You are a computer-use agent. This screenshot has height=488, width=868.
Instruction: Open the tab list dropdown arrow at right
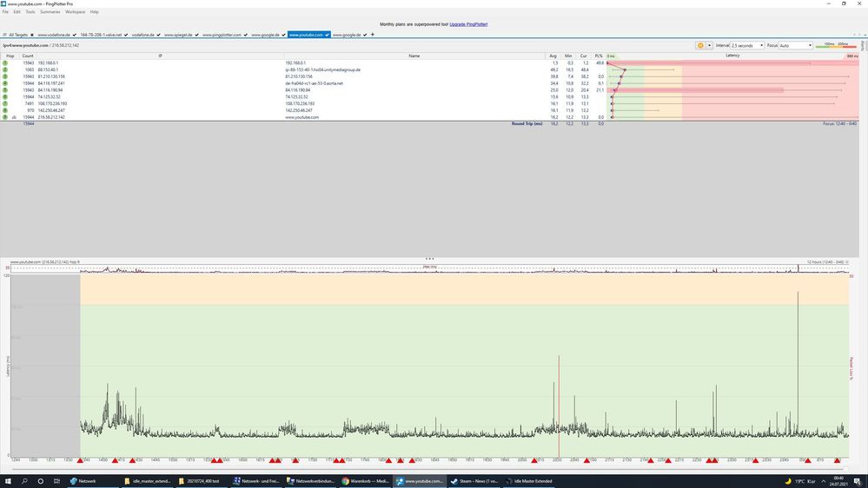click(865, 35)
